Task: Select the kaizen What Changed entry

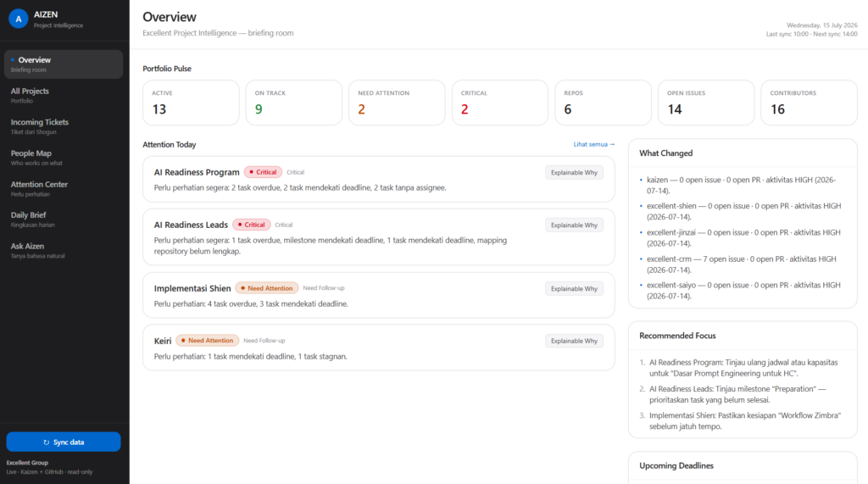Action: coord(741,185)
